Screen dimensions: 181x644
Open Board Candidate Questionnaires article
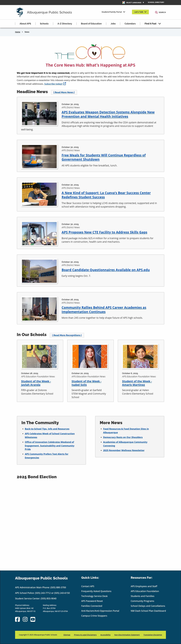pos(106,270)
